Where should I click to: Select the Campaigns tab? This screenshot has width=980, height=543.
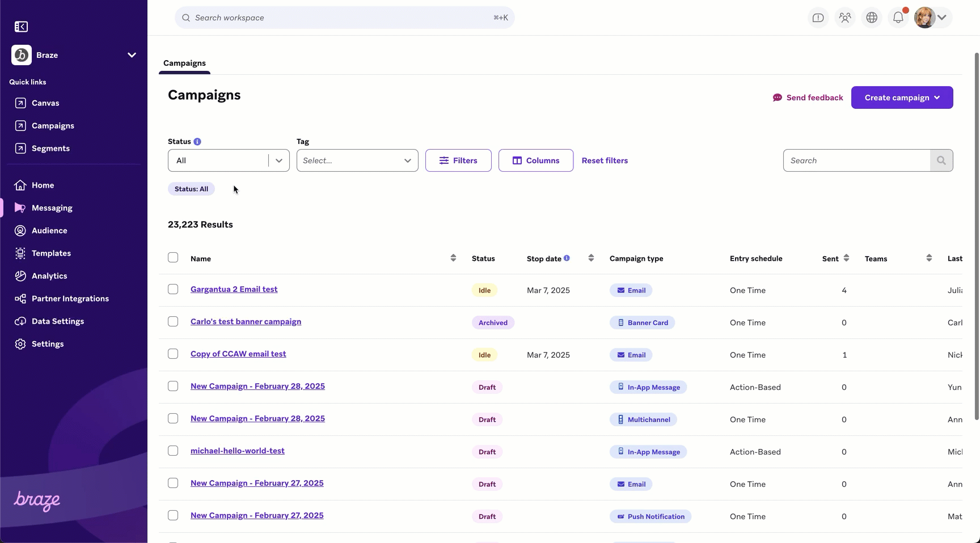click(184, 63)
